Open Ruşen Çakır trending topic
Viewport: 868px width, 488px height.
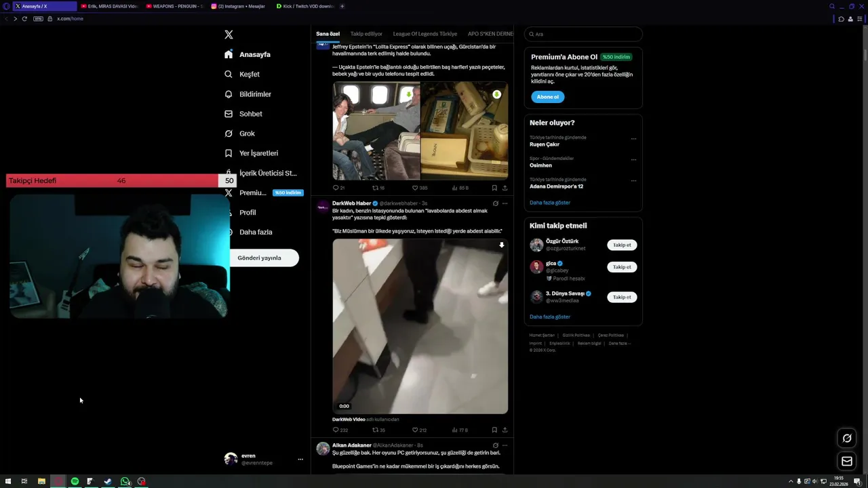(x=545, y=144)
